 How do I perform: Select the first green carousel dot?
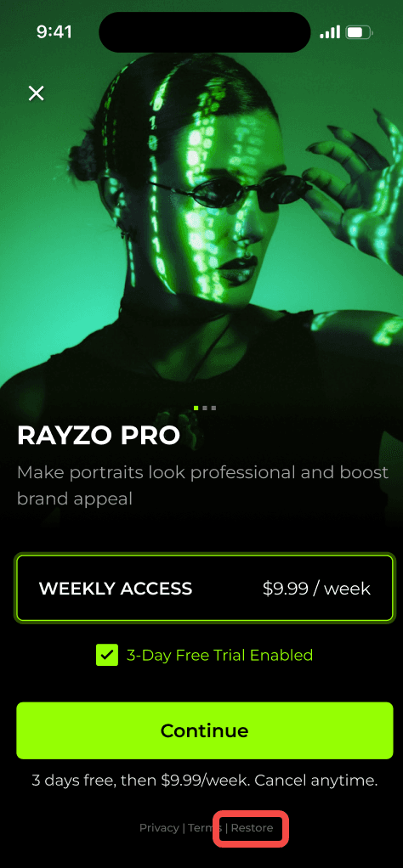point(196,408)
